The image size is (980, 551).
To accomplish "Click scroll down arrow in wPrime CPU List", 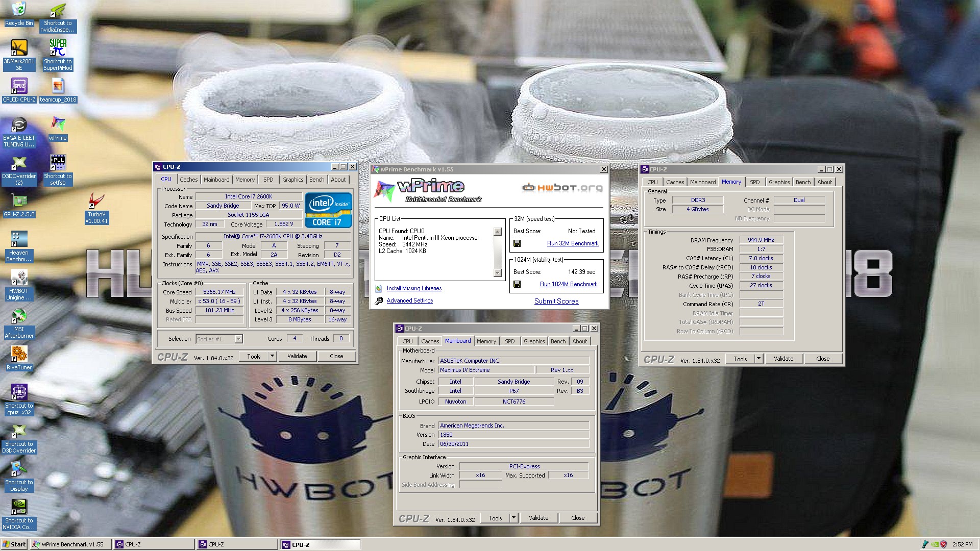I will coord(498,273).
